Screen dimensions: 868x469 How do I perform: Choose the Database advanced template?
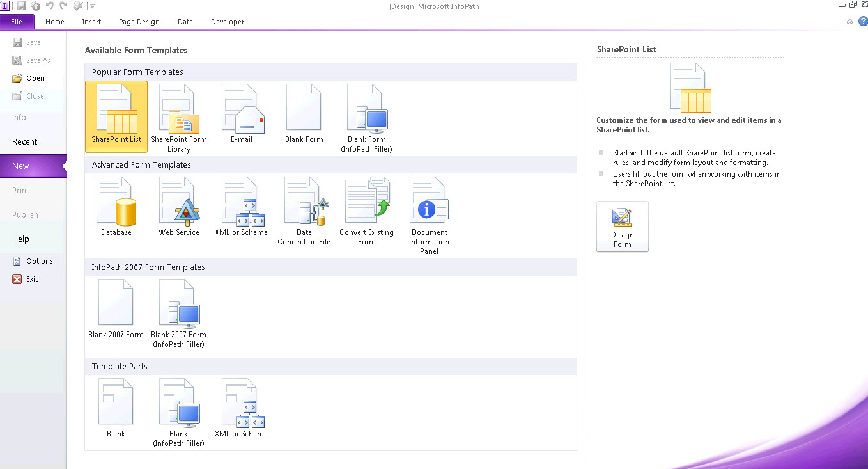pos(116,206)
